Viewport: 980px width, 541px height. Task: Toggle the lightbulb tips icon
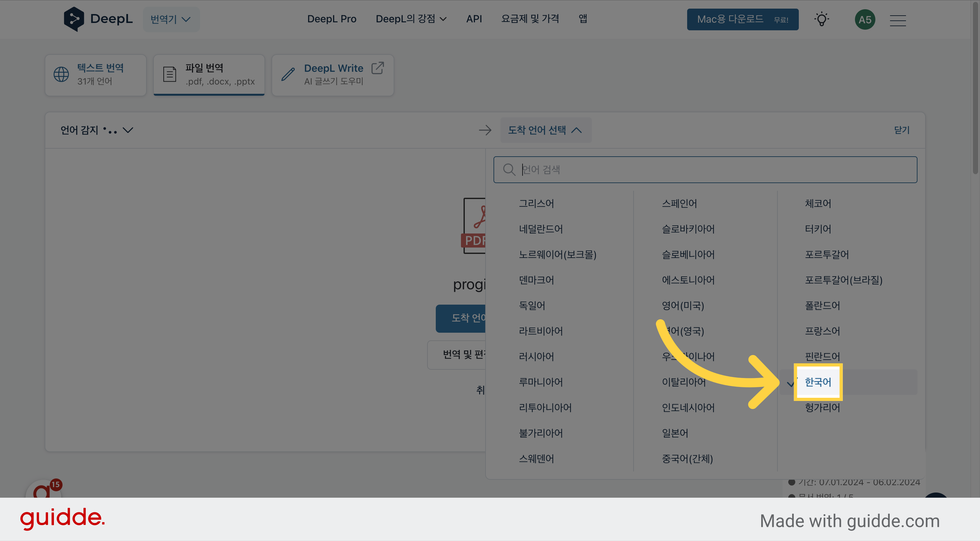click(822, 19)
